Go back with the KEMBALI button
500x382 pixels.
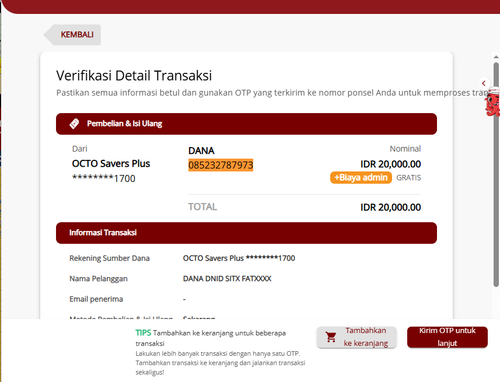73,35
